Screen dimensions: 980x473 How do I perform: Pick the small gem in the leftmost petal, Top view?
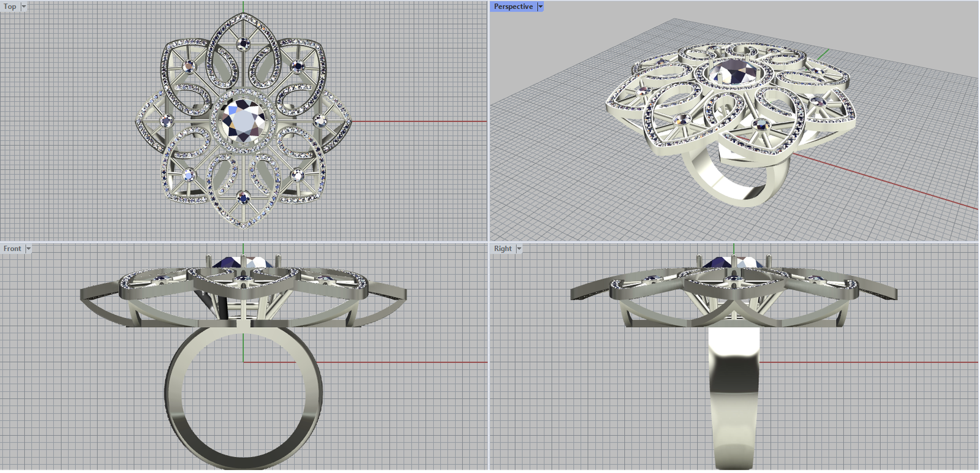pos(167,121)
